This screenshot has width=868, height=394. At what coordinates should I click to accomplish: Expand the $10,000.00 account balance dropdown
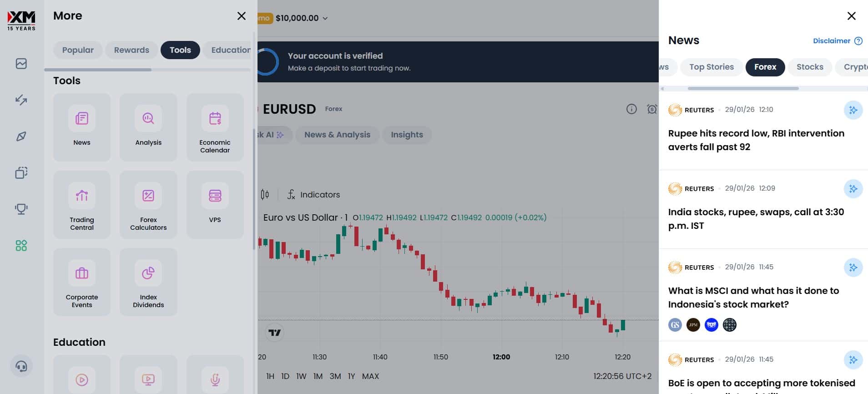[x=325, y=18]
